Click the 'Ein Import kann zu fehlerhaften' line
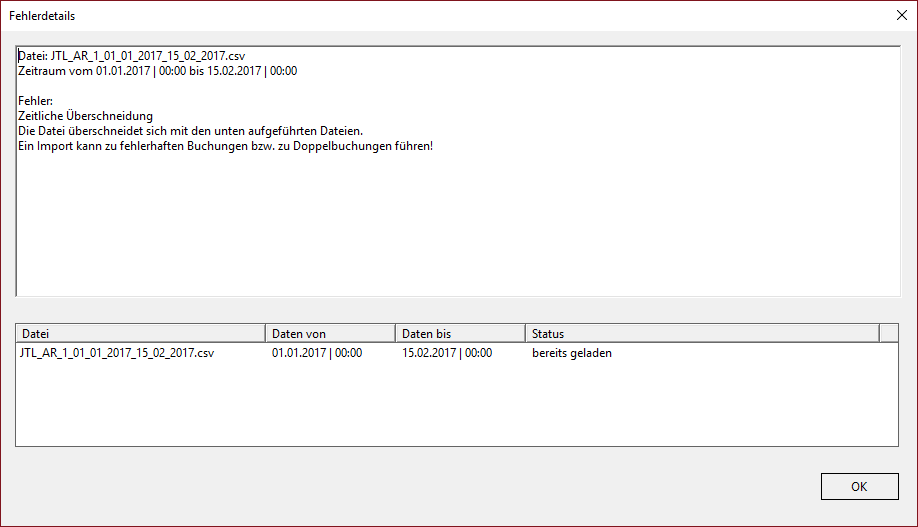918x527 pixels. coord(225,147)
